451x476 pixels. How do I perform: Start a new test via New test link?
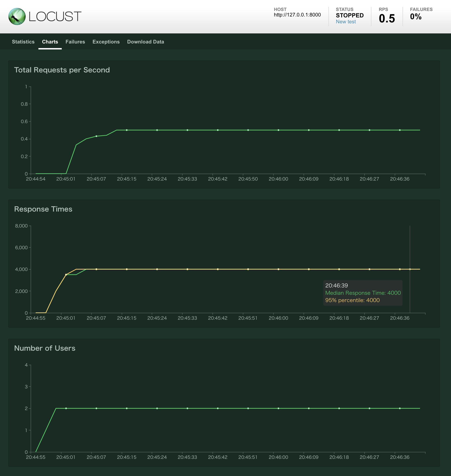click(346, 22)
